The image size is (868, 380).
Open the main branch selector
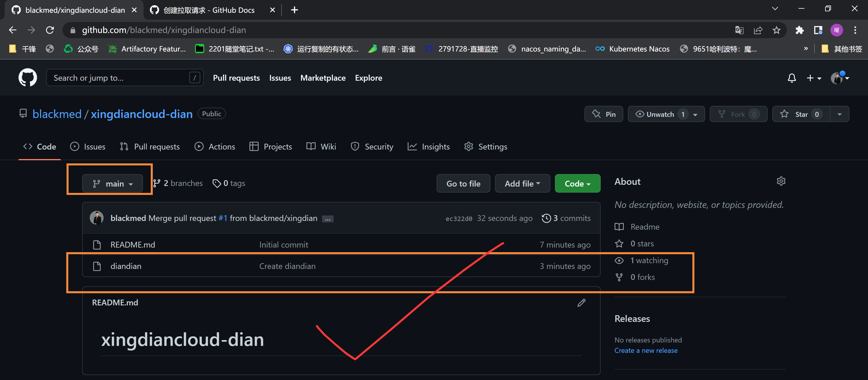click(x=113, y=184)
